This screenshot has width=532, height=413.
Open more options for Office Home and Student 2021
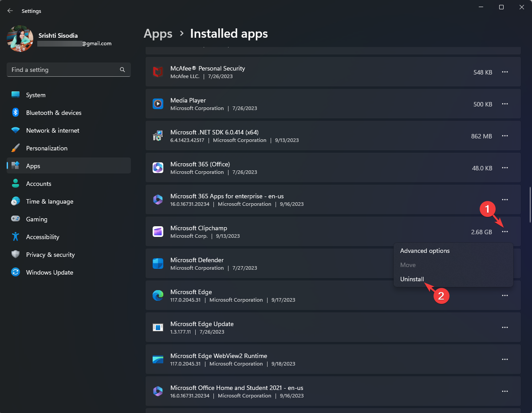(505, 391)
